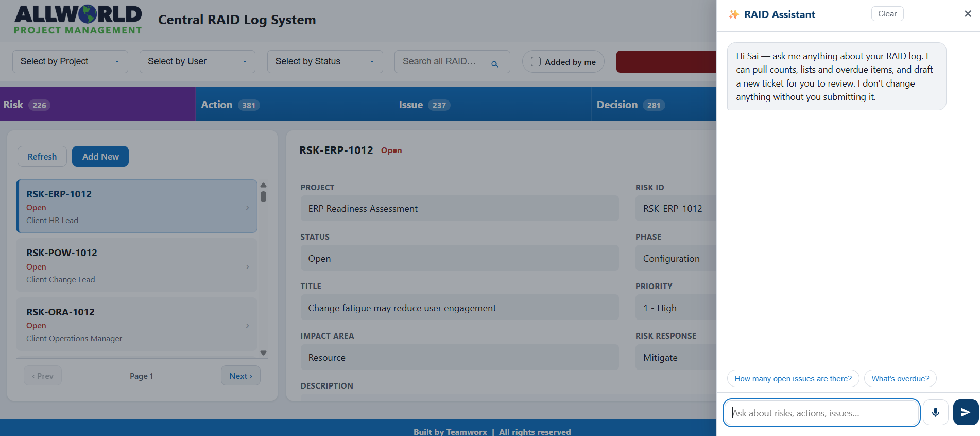Image resolution: width=980 pixels, height=436 pixels.
Task: Toggle the Added by me checkbox
Action: tap(536, 61)
